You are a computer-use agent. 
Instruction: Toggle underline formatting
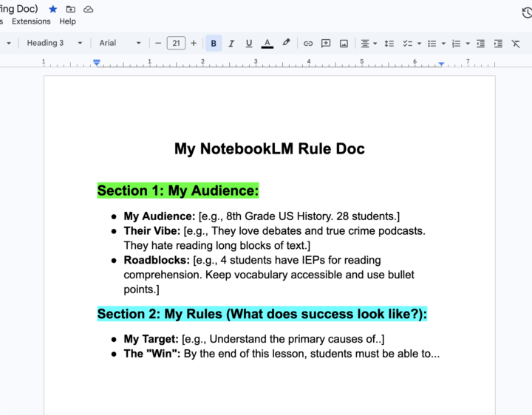[x=249, y=43]
